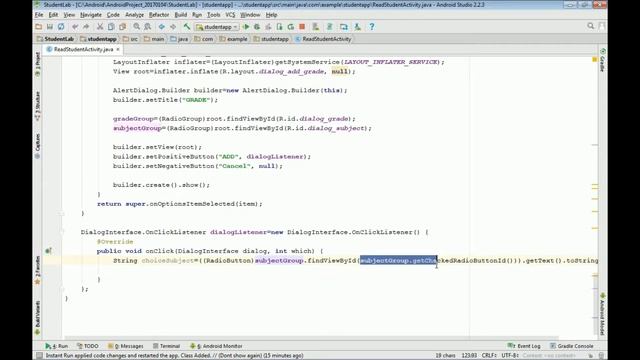Image resolution: width=640 pixels, height=360 pixels.
Task: Open the Event Log button
Action: pyautogui.click(x=524, y=346)
